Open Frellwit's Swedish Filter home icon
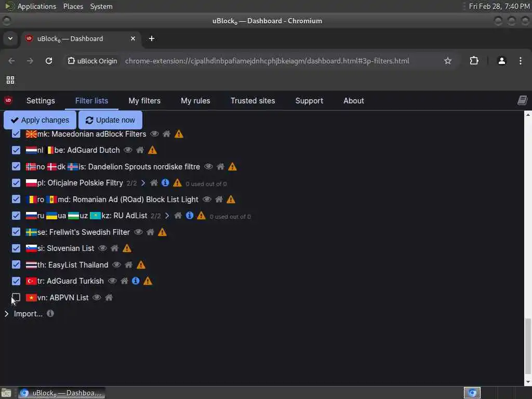Image resolution: width=532 pixels, height=399 pixels. point(150,232)
